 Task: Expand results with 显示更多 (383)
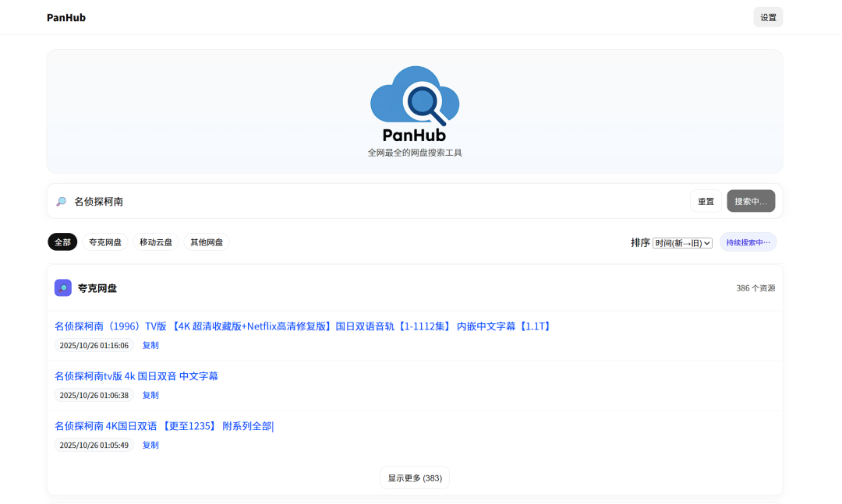[x=415, y=478]
